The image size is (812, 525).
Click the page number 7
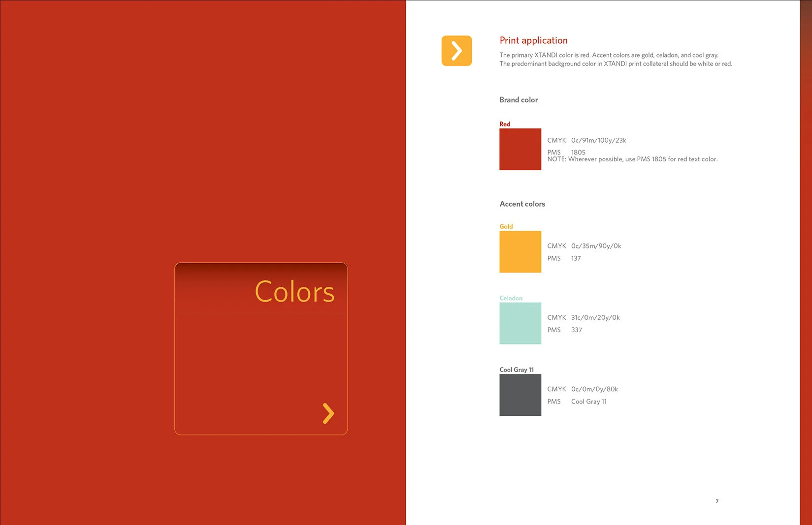pos(716,501)
